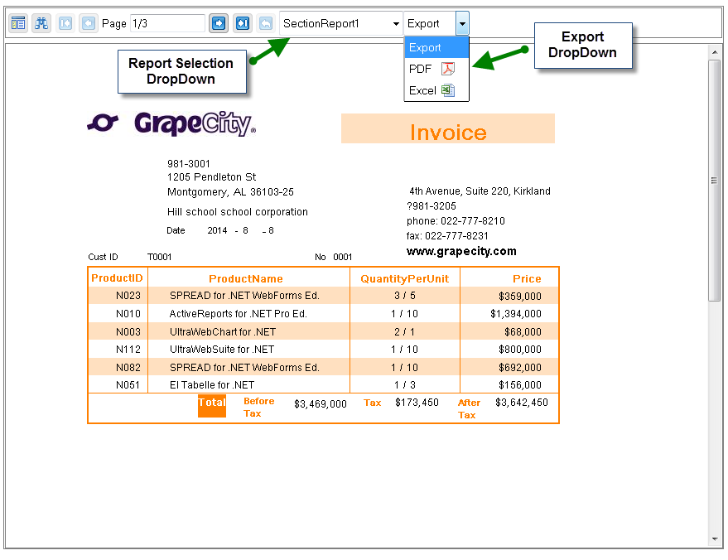Viewport: 728px width, 560px height.
Task: Open the SectionReport1 report selection dropdown
Action: tap(340, 23)
